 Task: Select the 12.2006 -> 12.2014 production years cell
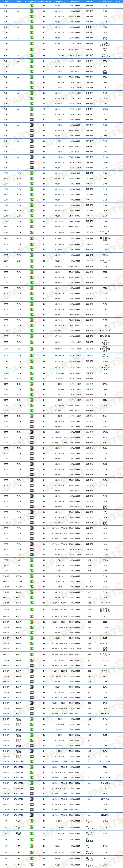pyautogui.click(x=59, y=603)
